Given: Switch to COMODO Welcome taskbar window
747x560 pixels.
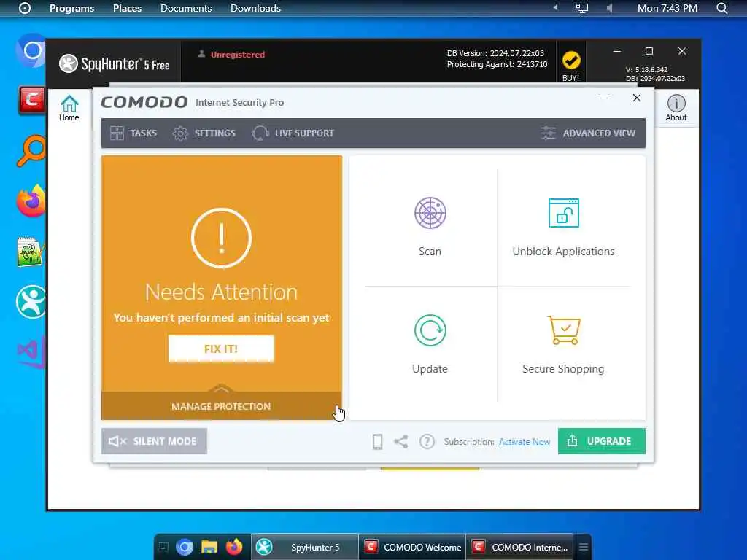Looking at the screenshot, I should (412, 547).
